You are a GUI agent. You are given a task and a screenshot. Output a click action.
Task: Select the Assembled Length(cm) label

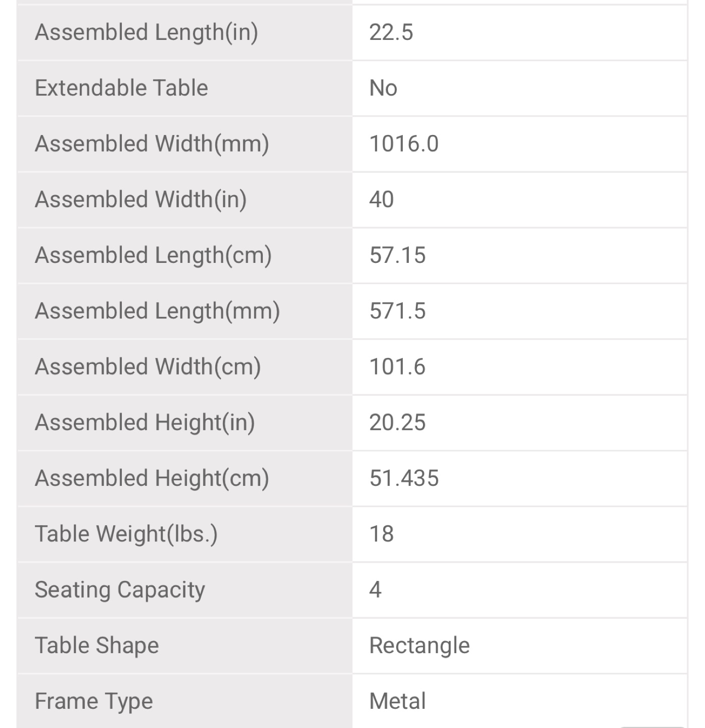click(x=153, y=256)
